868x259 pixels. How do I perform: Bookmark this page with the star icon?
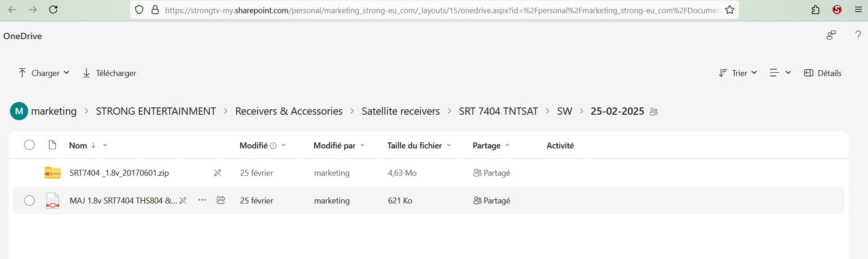tap(730, 10)
